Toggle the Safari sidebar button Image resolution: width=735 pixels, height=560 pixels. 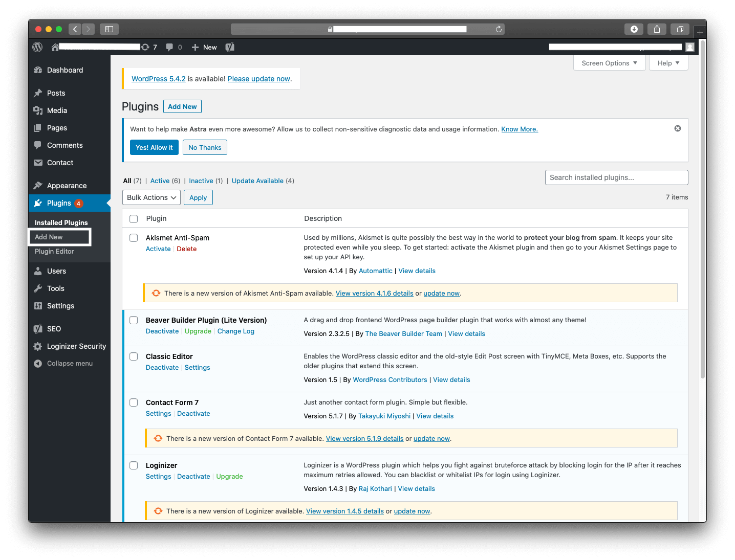pos(109,29)
